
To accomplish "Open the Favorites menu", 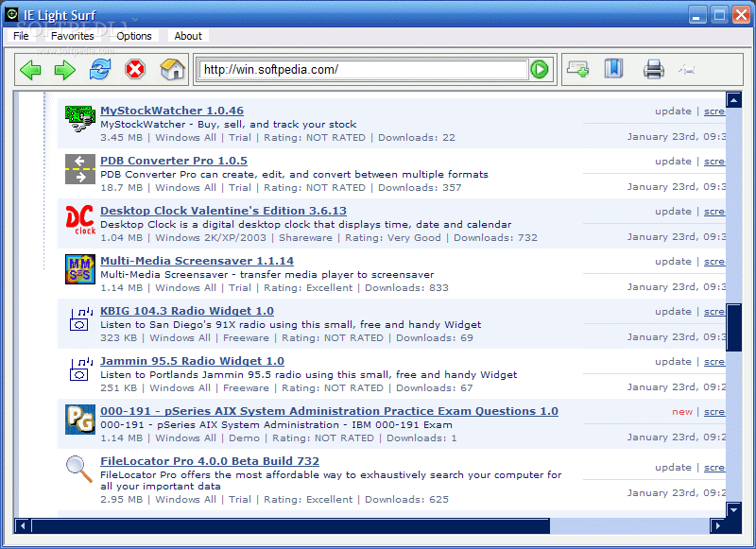I will click(73, 36).
